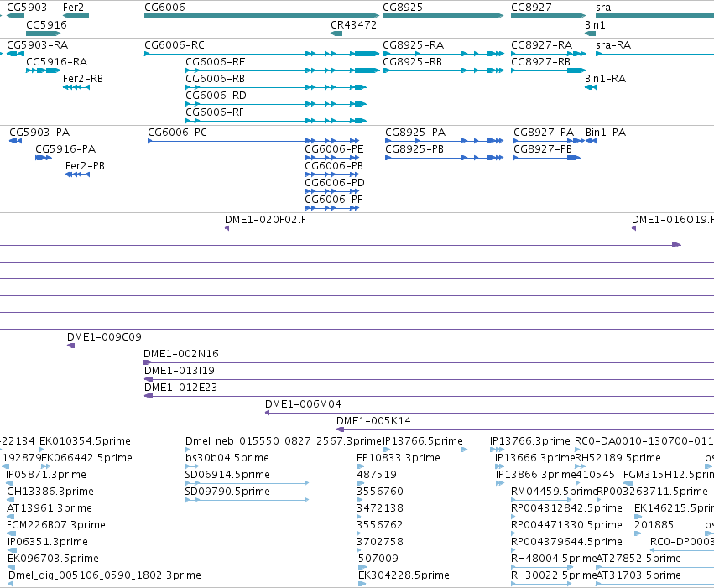Select protein CG6006-PC label
This screenshot has width=714, height=588.
[x=177, y=133]
